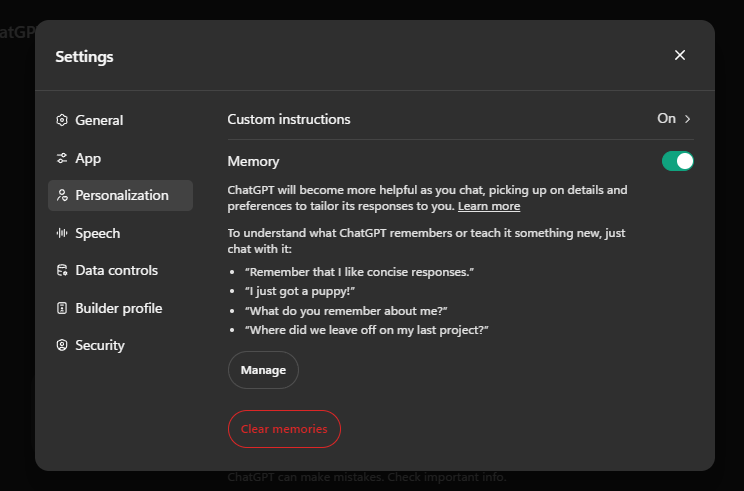Click the Security shield icon
The height and width of the screenshot is (491, 744).
coord(62,346)
